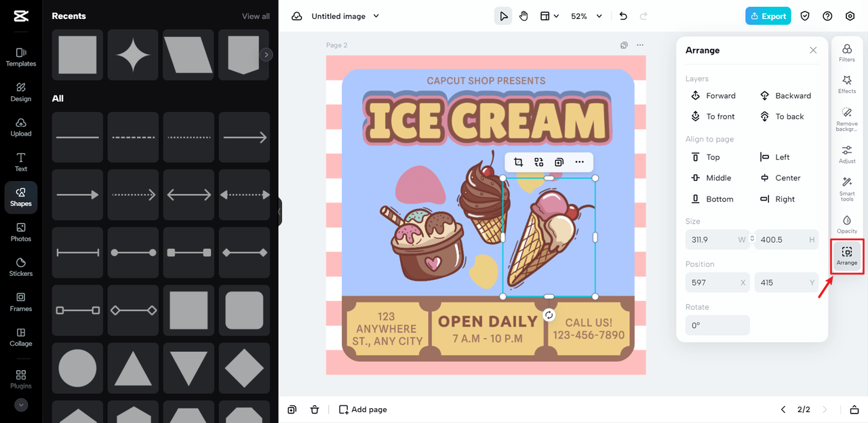
Task: Open the Text sidebar panel
Action: 21,163
